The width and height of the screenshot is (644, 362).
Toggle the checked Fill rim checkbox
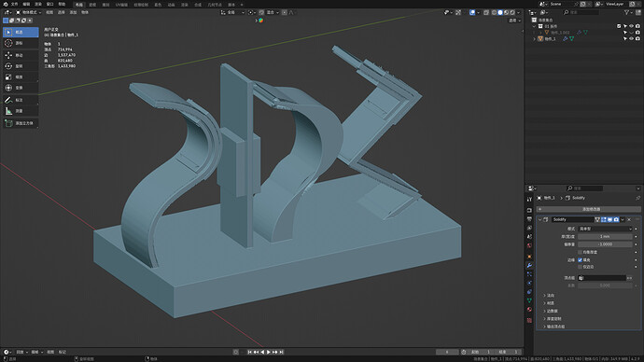(x=580, y=259)
